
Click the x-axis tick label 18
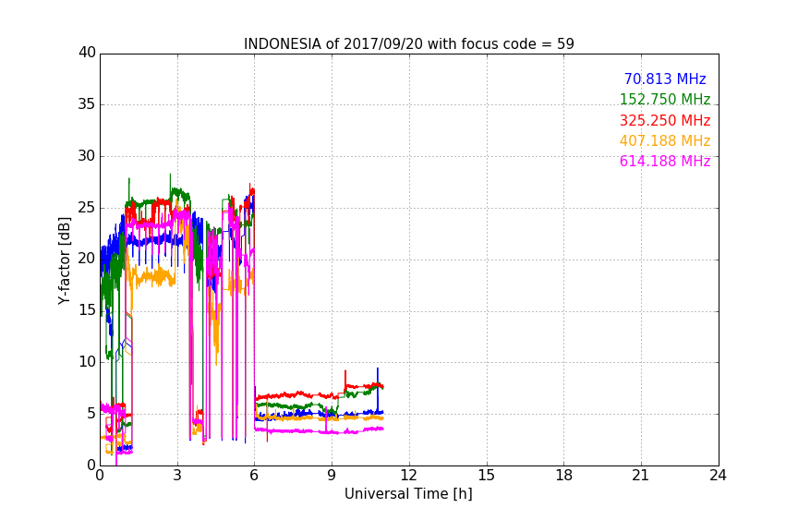click(564, 476)
